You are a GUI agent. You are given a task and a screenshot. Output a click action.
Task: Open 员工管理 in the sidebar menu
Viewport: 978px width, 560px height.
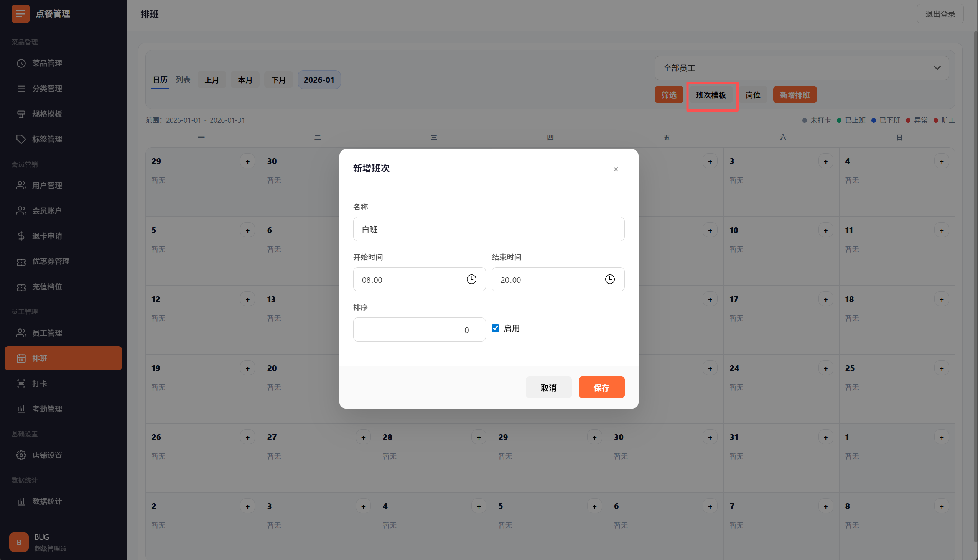[x=47, y=333]
